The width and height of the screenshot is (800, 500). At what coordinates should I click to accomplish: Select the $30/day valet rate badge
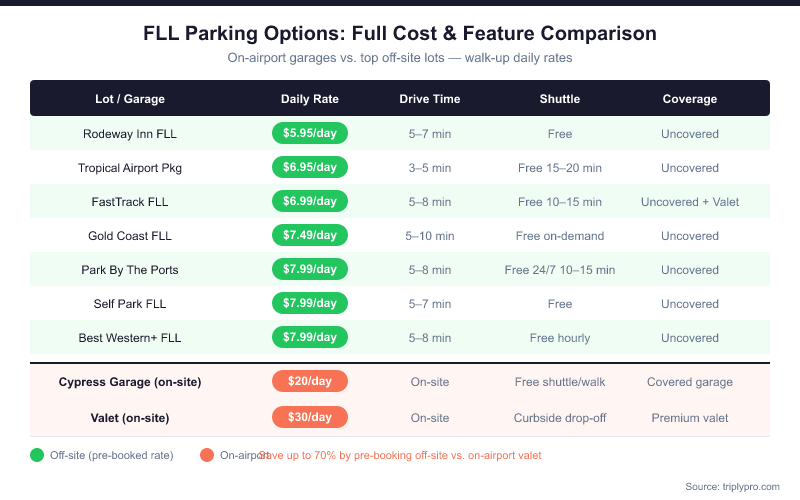tap(310, 417)
